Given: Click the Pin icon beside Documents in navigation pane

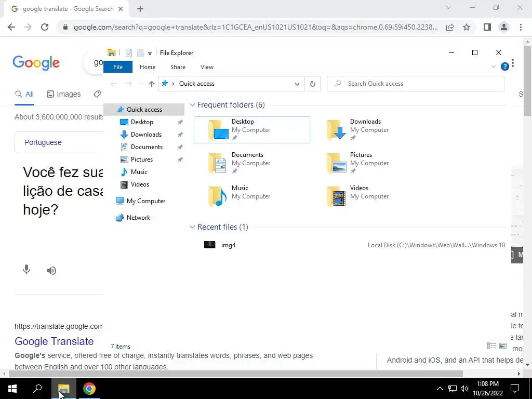Looking at the screenshot, I should (180, 147).
